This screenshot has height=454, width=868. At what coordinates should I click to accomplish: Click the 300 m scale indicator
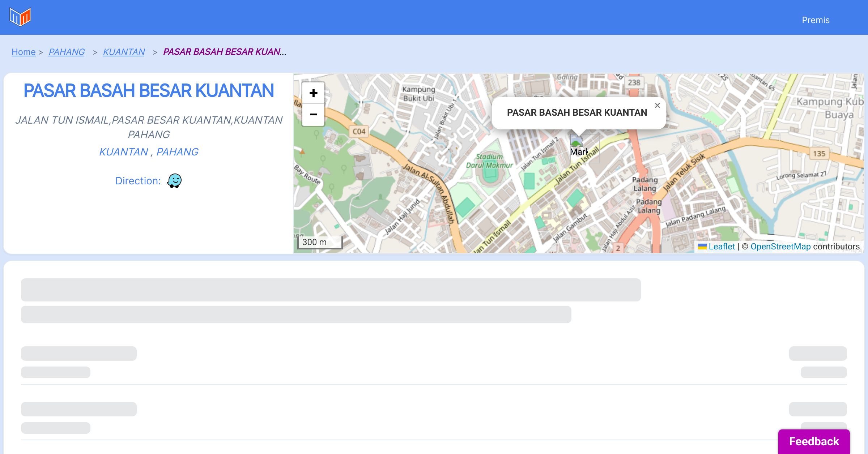[319, 242]
